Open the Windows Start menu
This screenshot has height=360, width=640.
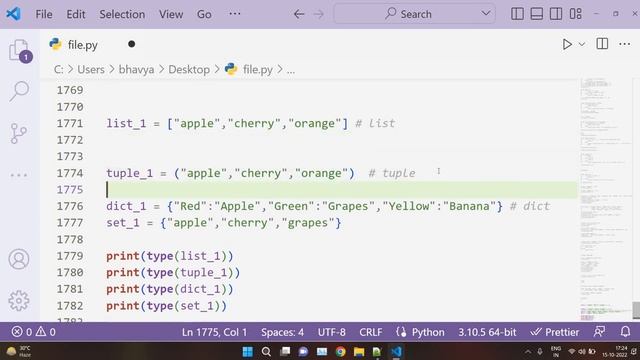[x=247, y=351]
